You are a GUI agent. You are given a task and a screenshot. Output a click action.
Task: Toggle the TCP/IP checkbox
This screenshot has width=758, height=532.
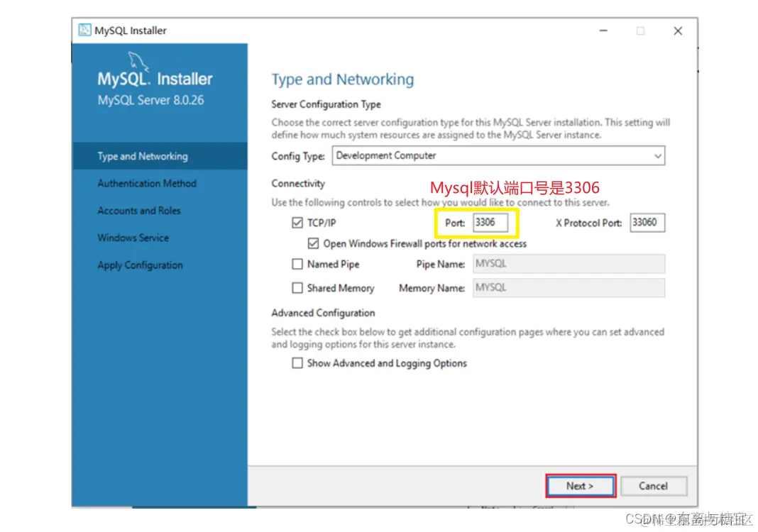[297, 222]
